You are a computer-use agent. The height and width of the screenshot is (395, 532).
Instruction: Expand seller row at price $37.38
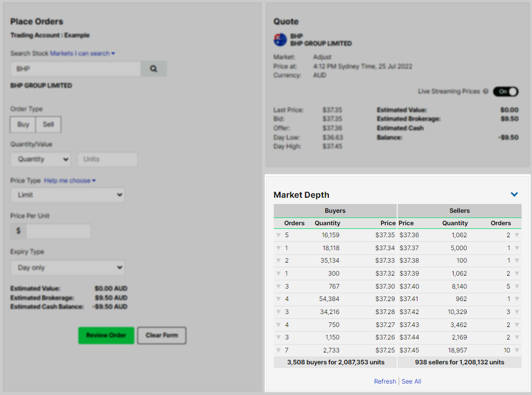tap(517, 261)
